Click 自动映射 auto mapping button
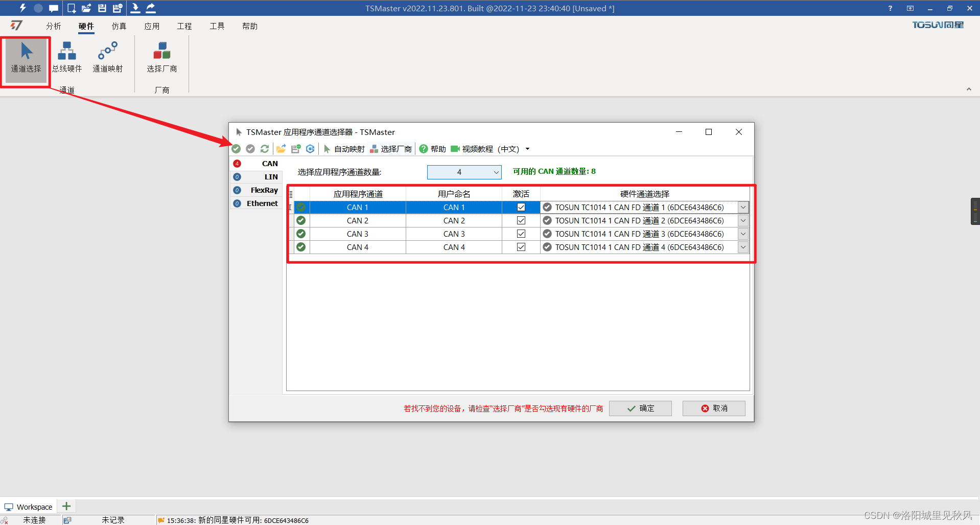 pos(344,149)
